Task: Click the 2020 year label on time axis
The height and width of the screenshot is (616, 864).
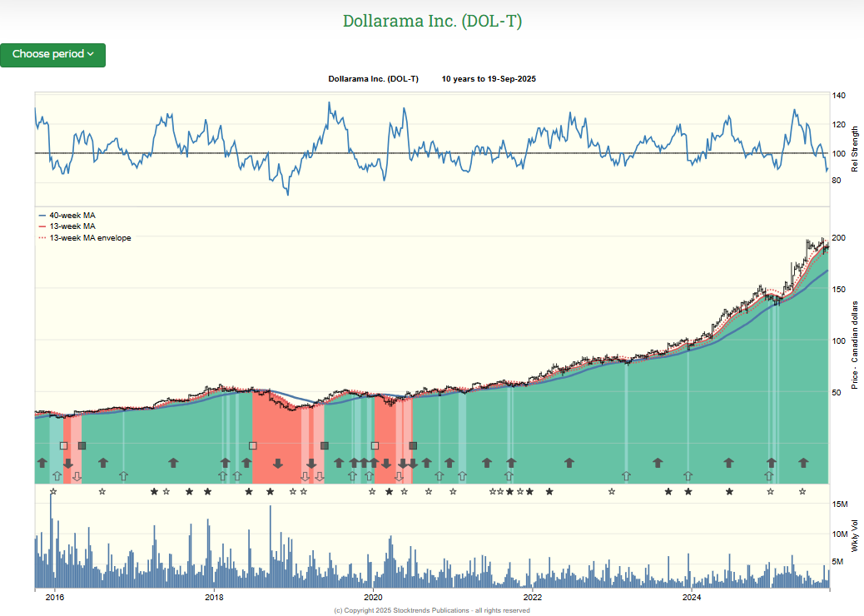Action: (373, 597)
